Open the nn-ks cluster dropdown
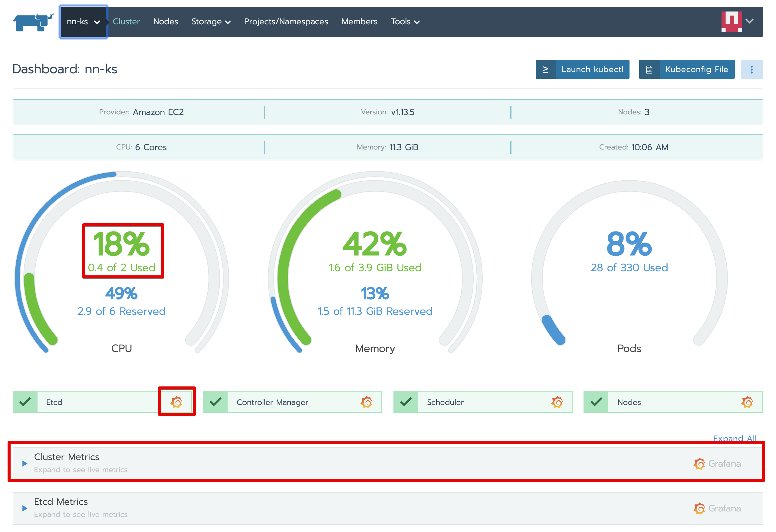 [83, 22]
